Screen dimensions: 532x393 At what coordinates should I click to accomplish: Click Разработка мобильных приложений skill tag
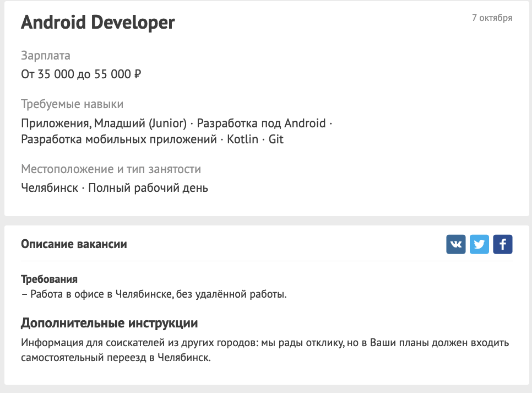tap(119, 139)
